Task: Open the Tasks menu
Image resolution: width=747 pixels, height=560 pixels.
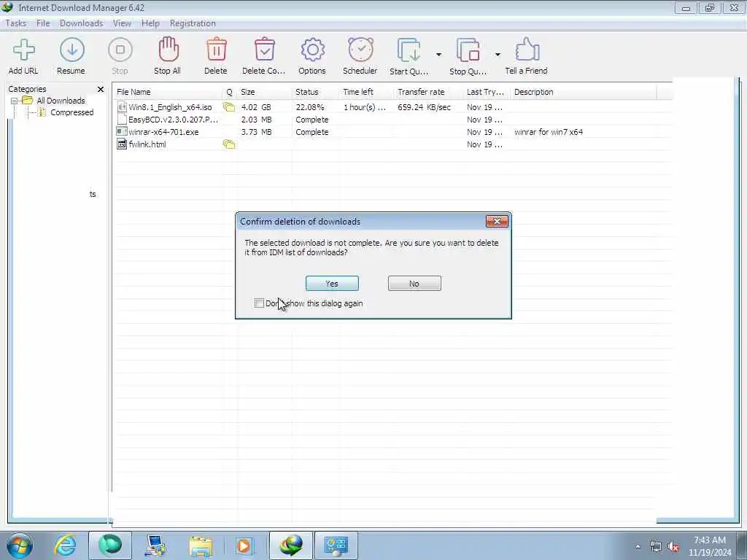Action: point(16,23)
